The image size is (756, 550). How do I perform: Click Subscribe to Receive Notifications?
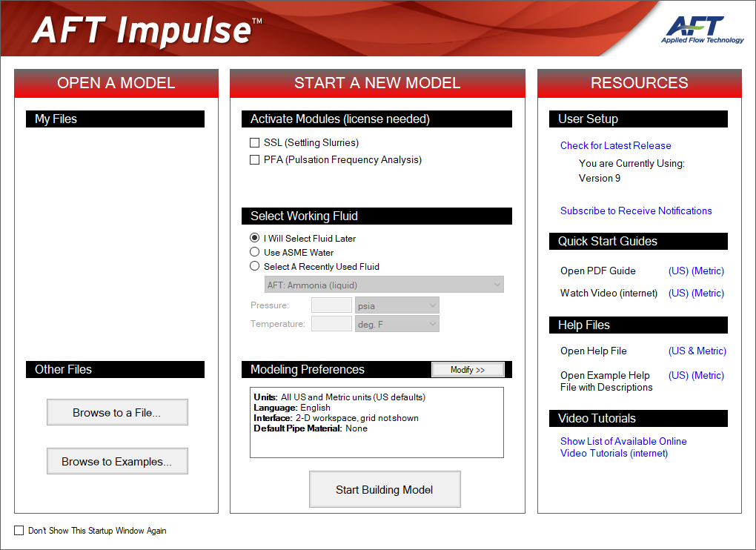(636, 211)
